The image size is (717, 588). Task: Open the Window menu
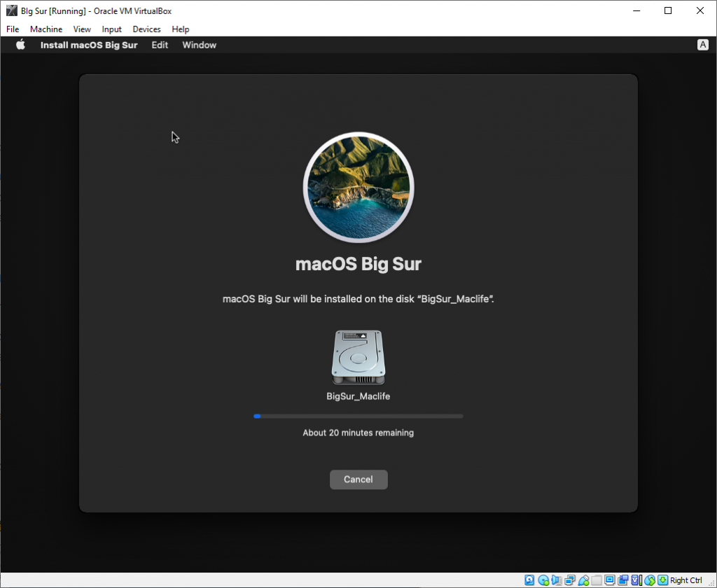pos(199,44)
